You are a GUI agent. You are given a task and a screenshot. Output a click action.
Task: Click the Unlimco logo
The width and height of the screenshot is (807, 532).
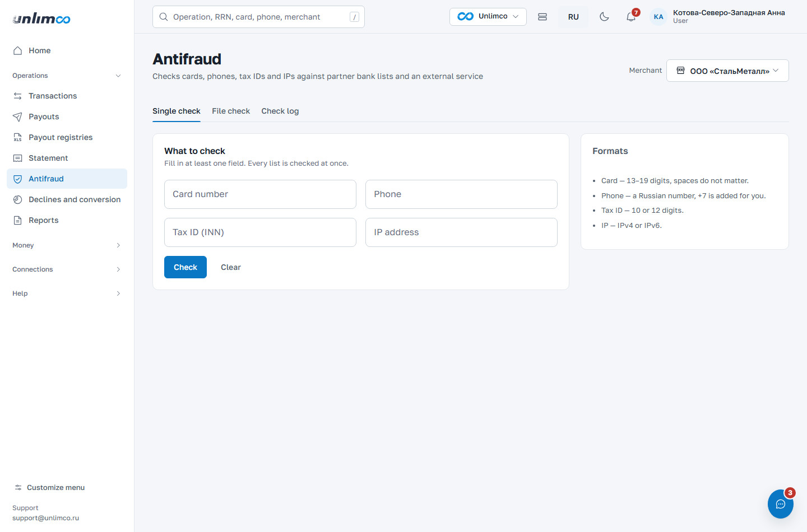coord(41,18)
